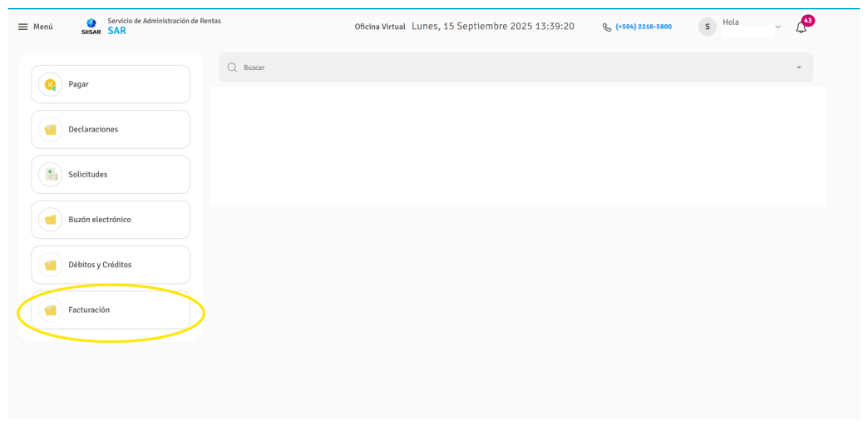Open Buzón electrónico
The width and height of the screenshot is (868, 427).
111,219
